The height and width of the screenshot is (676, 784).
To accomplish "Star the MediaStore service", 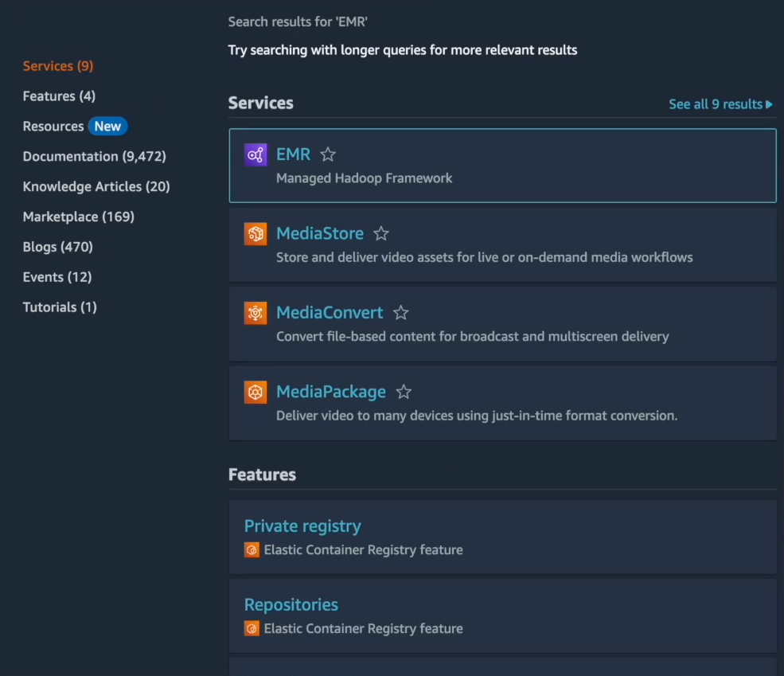I will [380, 233].
